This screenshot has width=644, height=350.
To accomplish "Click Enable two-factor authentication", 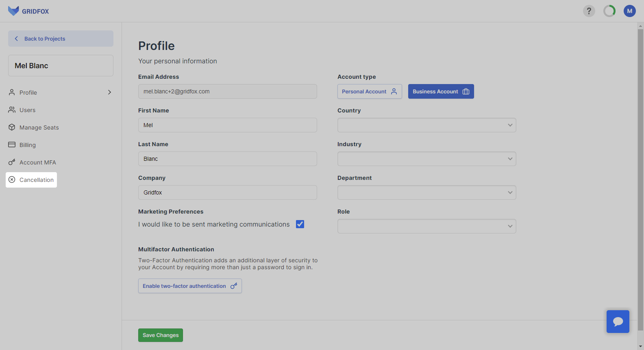I will click(190, 286).
